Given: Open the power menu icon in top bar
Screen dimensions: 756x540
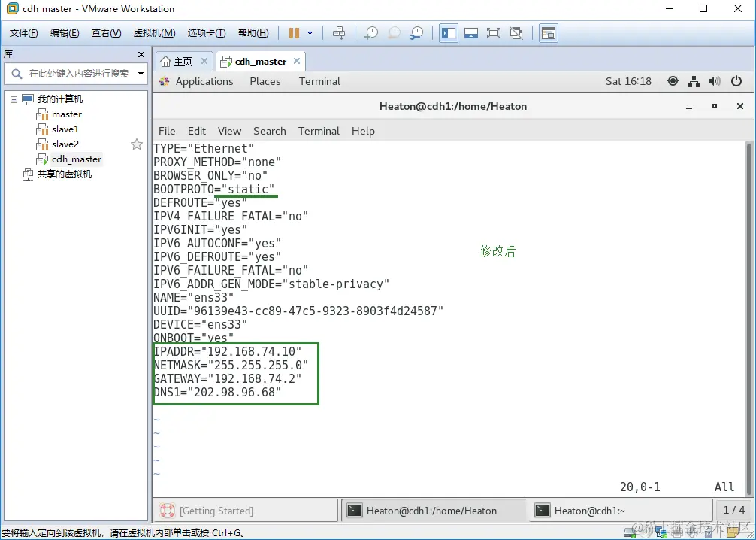Looking at the screenshot, I should click(736, 81).
